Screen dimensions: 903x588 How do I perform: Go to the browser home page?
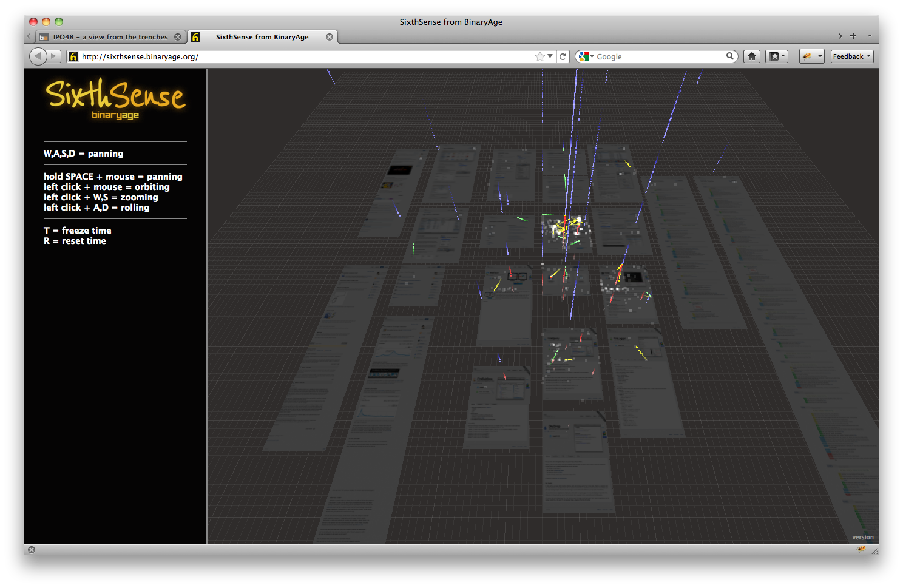(x=752, y=56)
